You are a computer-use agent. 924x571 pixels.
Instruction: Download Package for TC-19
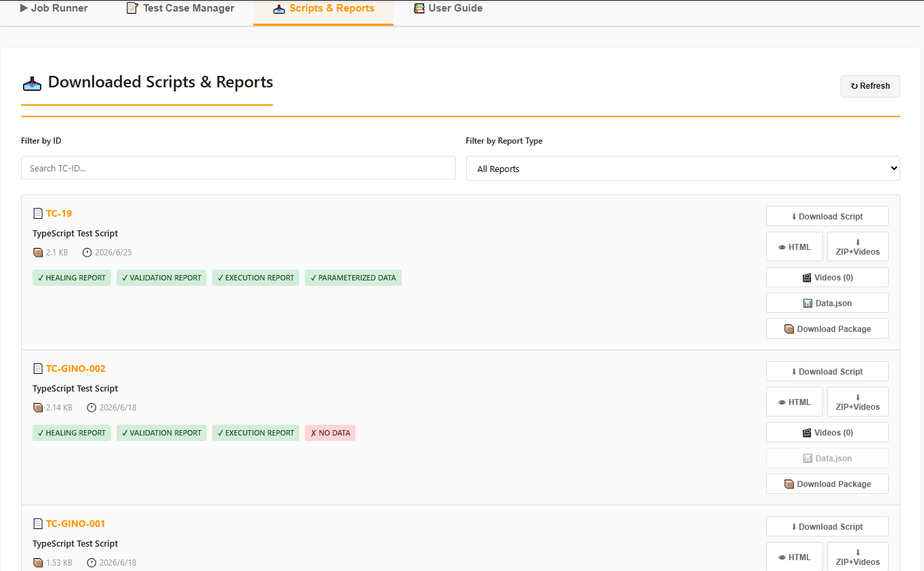827,329
